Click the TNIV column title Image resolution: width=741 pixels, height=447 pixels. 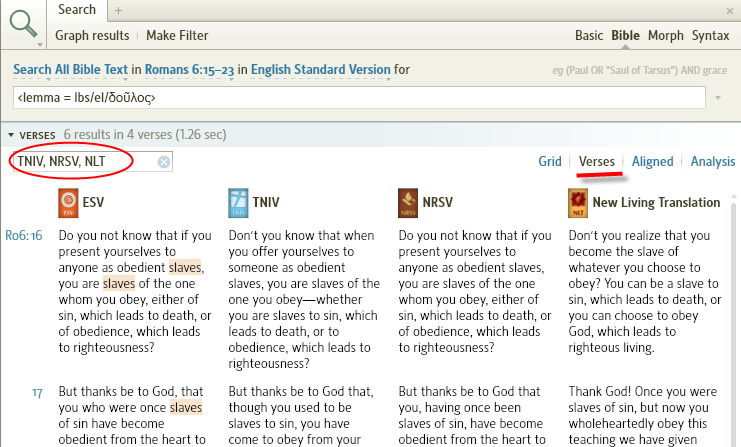point(266,203)
